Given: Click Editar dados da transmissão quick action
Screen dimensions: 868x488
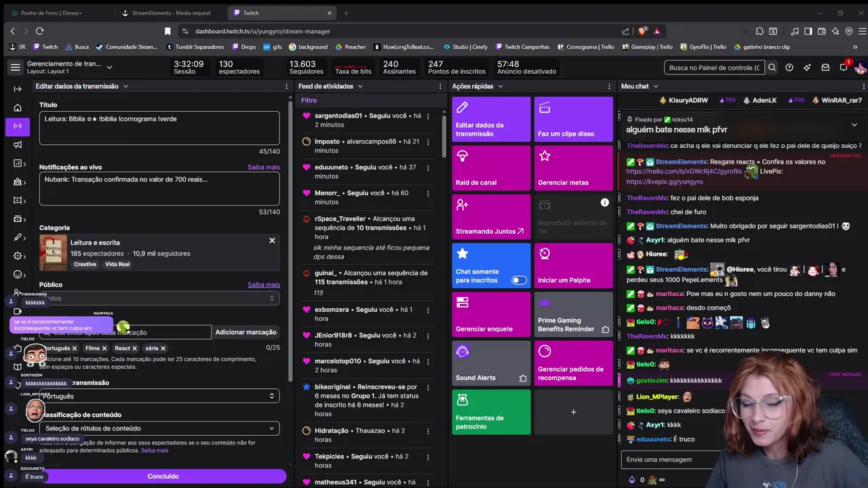Looking at the screenshot, I should click(x=491, y=119).
